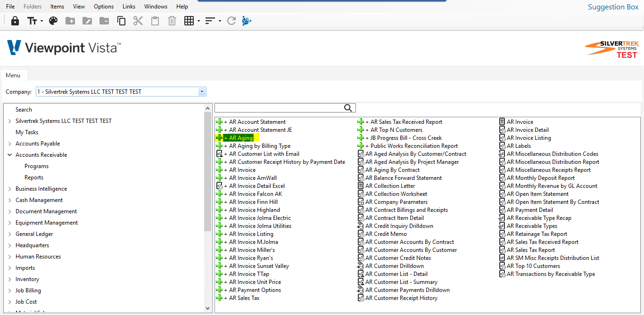644x315 pixels.
Task: Click the icon next to AR Invoice Detail Excel
Action: click(x=219, y=186)
